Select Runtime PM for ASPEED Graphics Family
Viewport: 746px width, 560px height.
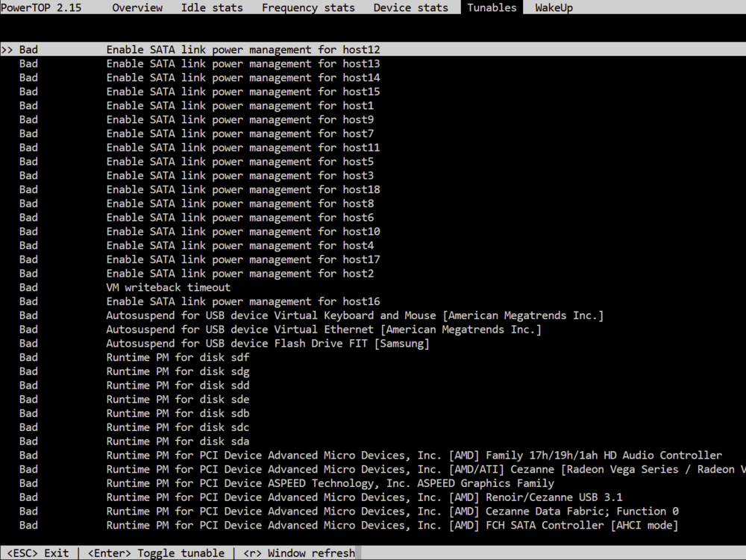(330, 483)
